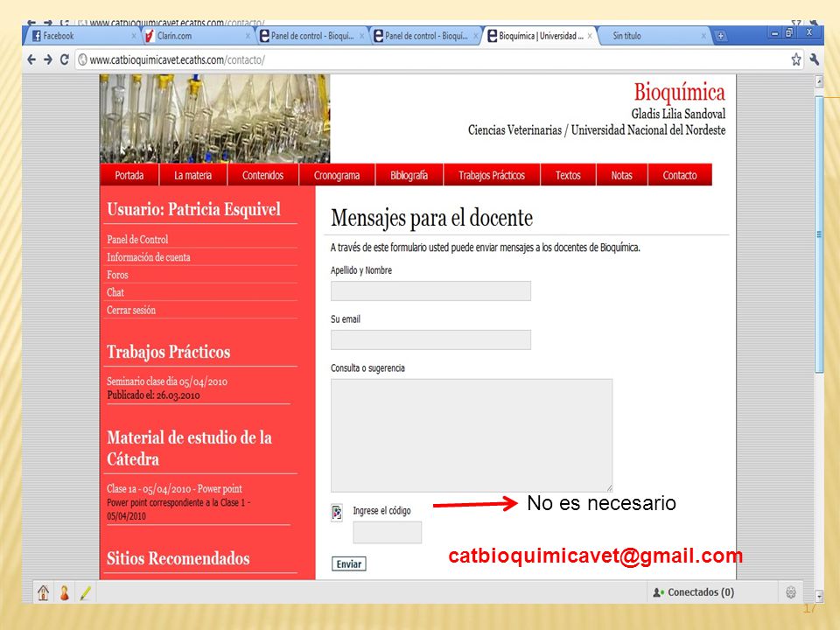Click the Mensajes para el docente heading
Screen dimensions: 840x630
[431, 218]
